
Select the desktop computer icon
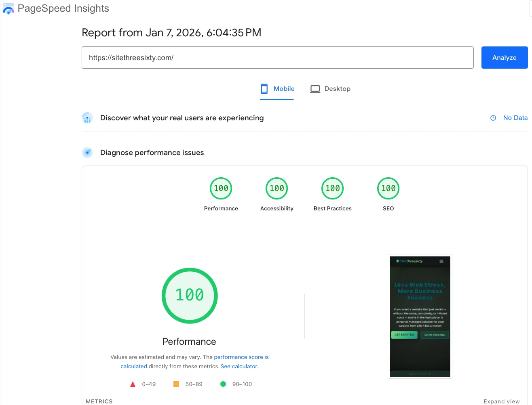[x=315, y=88]
